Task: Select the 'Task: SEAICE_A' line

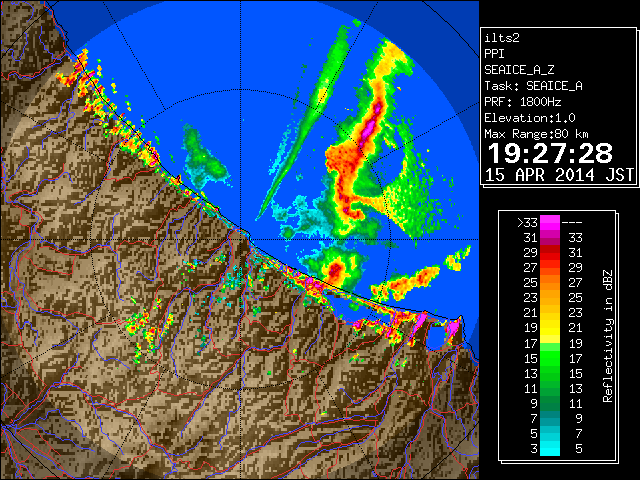Action: [x=533, y=86]
